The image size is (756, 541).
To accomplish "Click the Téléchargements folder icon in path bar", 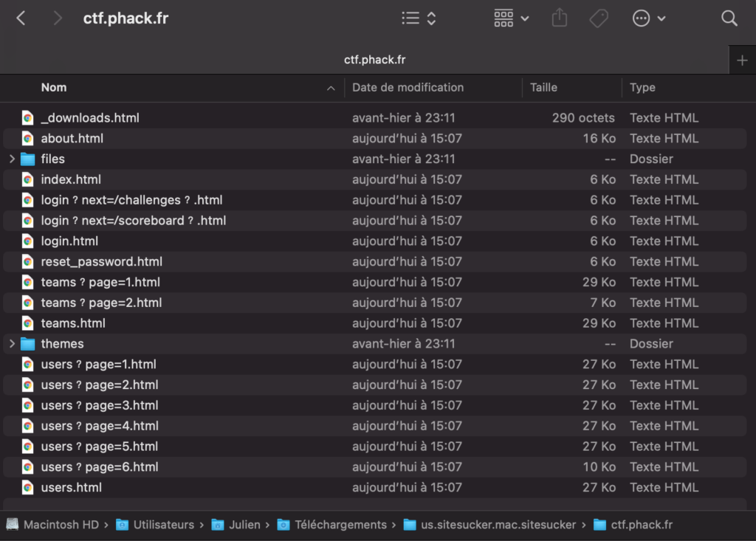I will pos(283,525).
